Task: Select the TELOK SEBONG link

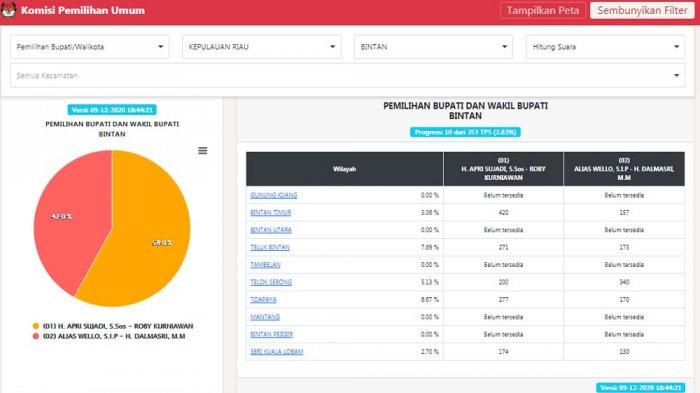Action: (271, 282)
